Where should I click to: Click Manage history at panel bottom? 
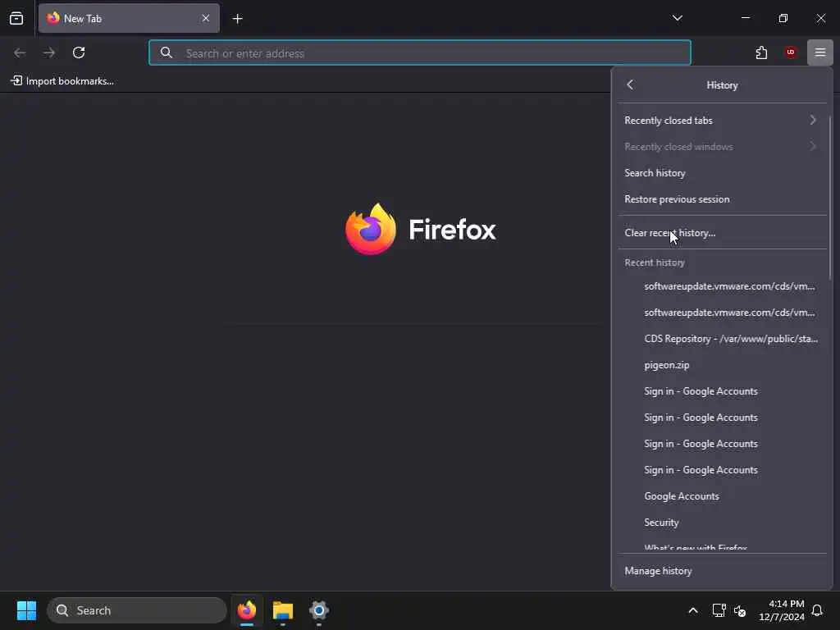(721, 571)
